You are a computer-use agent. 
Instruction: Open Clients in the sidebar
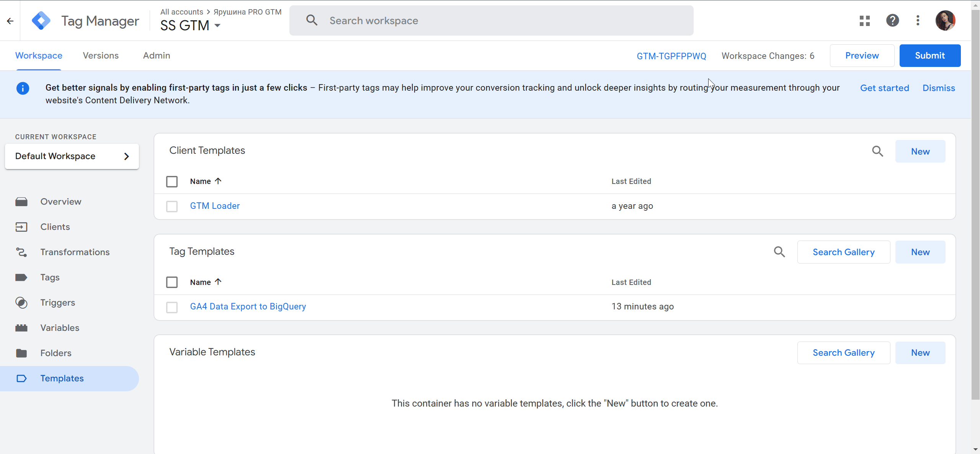(x=55, y=227)
